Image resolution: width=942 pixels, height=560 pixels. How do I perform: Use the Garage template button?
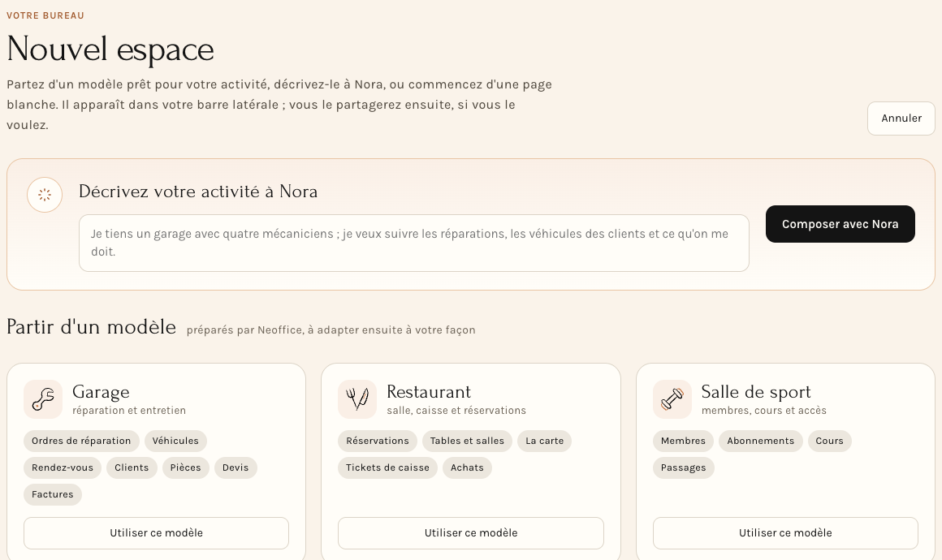156,533
